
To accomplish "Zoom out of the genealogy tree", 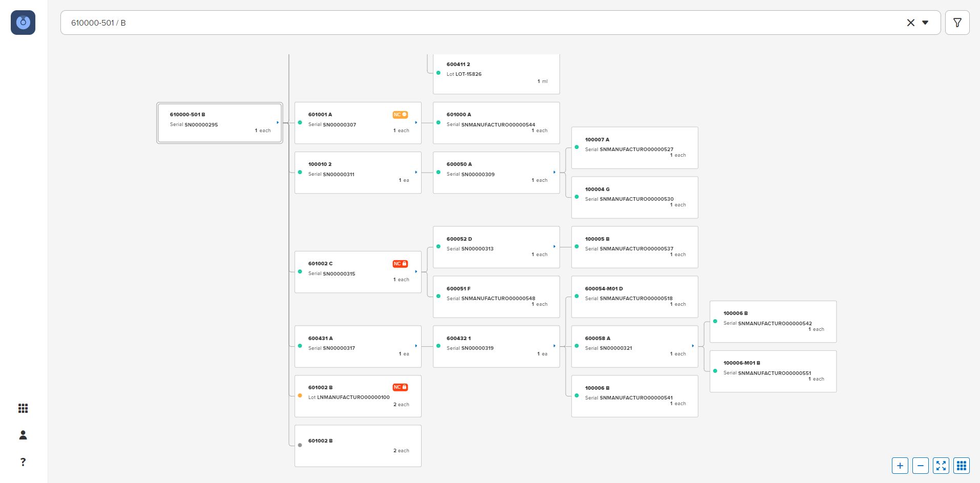I will tap(921, 466).
